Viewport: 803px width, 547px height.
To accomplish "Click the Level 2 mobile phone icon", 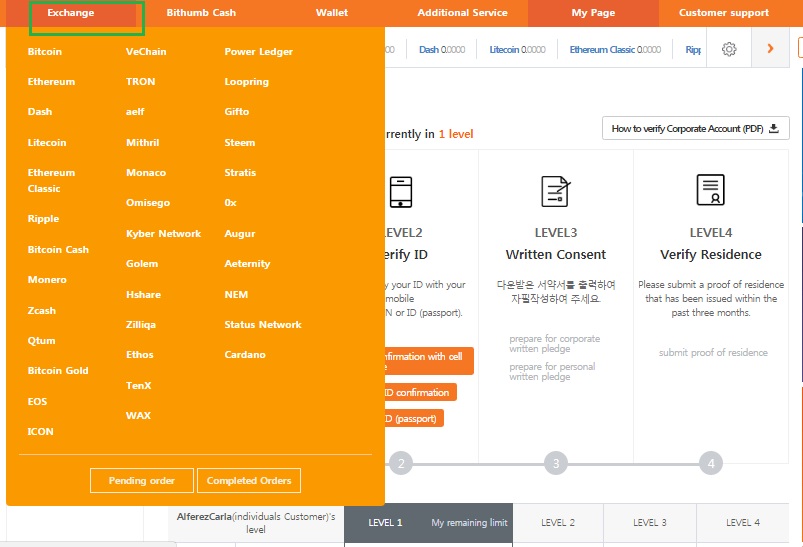I will coord(400,192).
